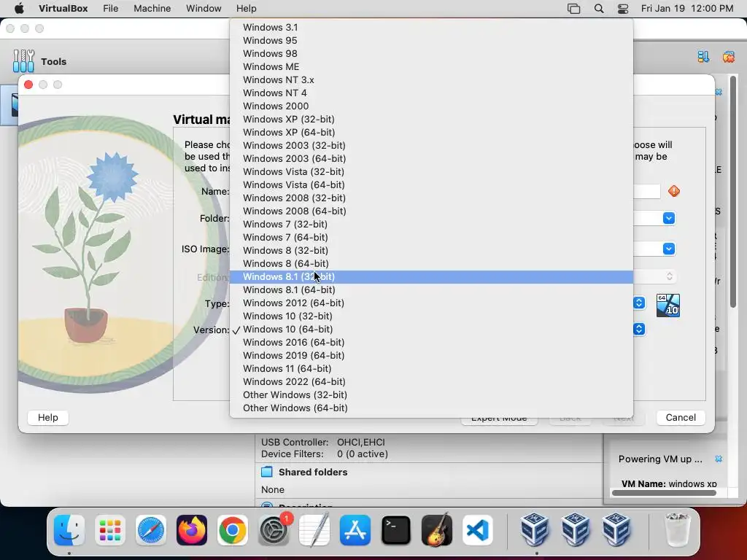Select Other Windows (32-bit)

431,394
